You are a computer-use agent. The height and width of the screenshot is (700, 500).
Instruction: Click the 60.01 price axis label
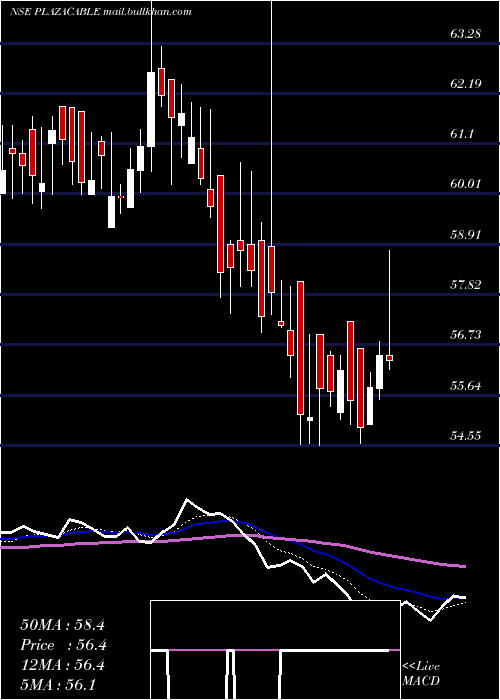click(466, 183)
